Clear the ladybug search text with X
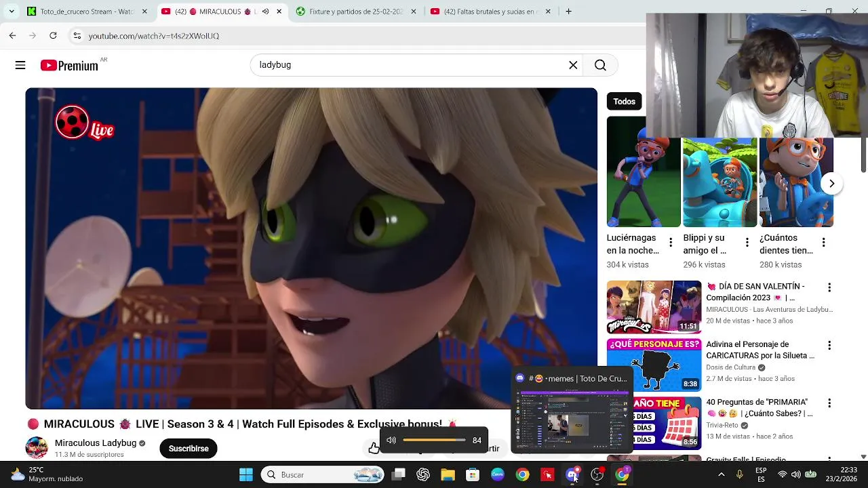The height and width of the screenshot is (488, 868). (x=573, y=65)
